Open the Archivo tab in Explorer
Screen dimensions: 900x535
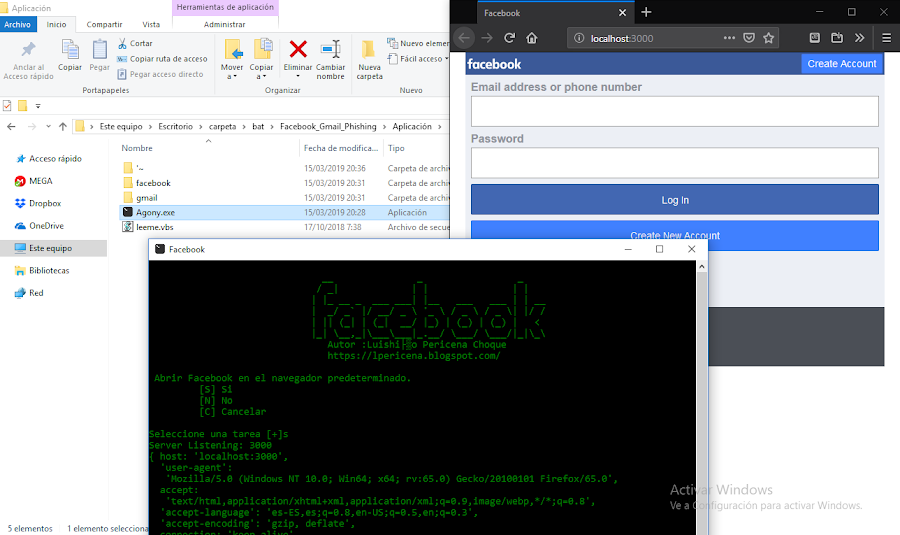[18, 24]
